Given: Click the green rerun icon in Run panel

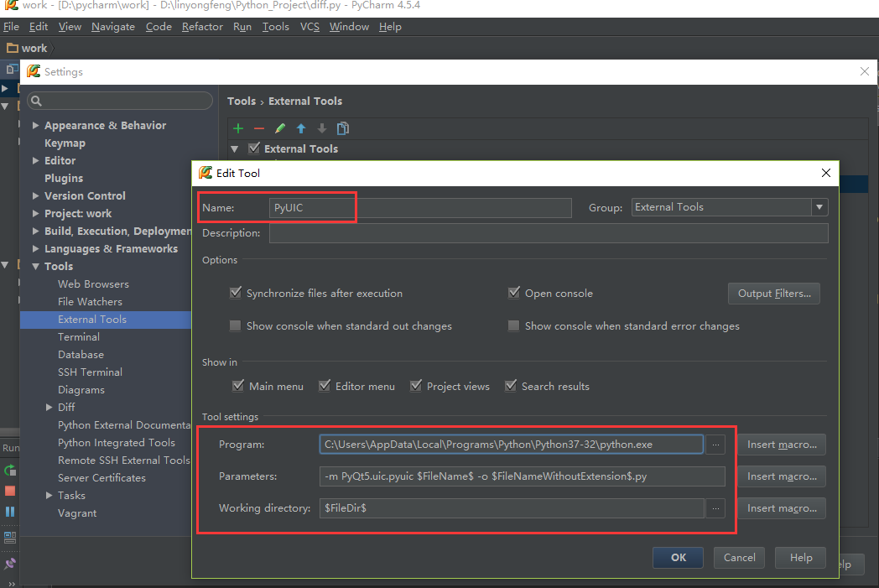Looking at the screenshot, I should click(10, 471).
